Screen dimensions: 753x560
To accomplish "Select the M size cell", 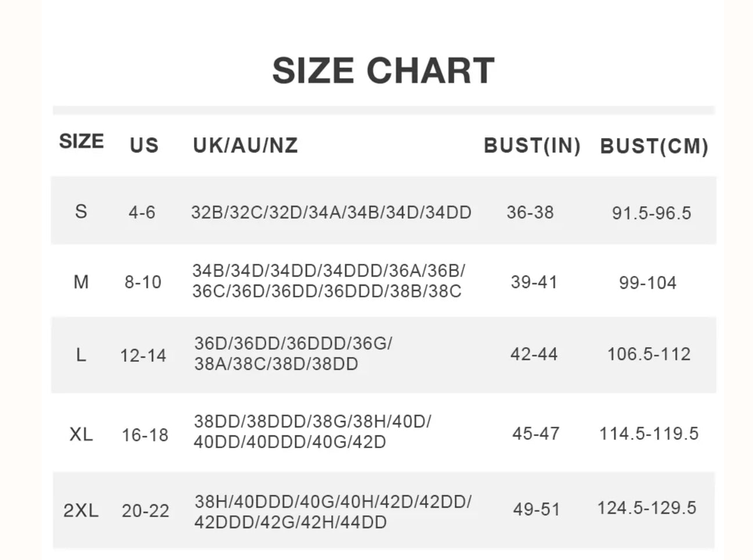I will (81, 282).
